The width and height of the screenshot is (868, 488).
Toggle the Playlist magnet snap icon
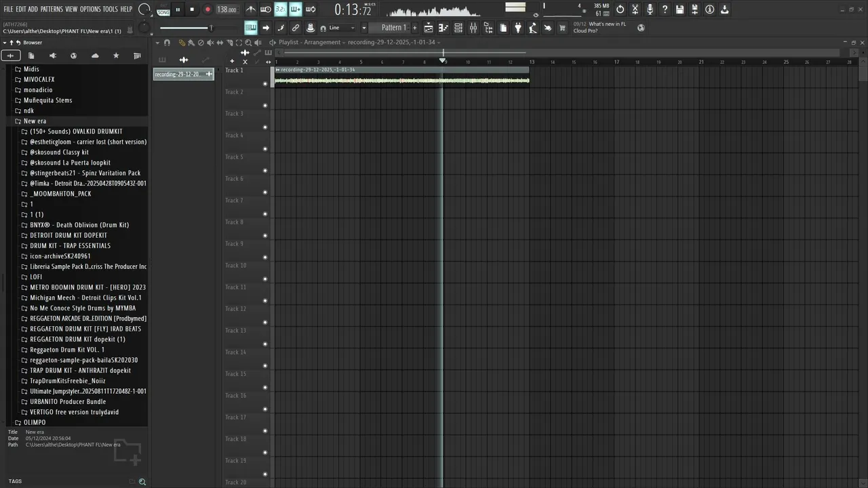pos(167,43)
